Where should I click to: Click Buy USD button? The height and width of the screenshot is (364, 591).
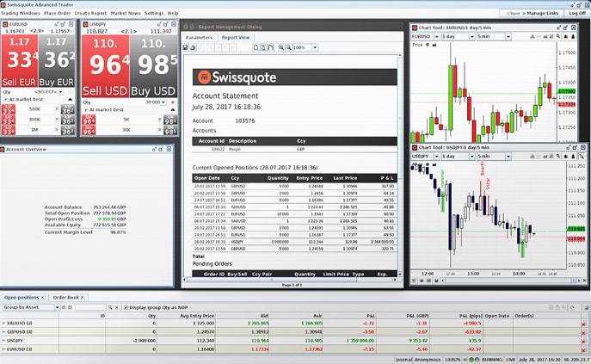tap(153, 66)
